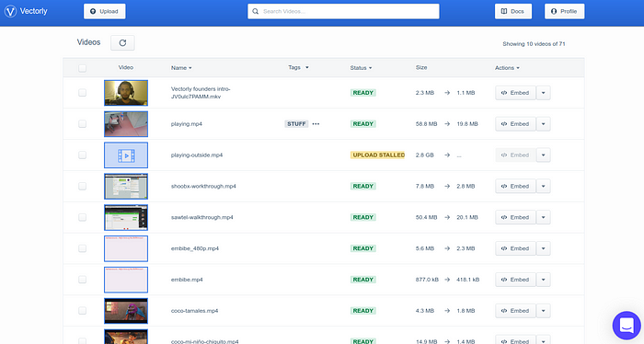Click the UPLOAD STALLED status badge
644x344 pixels.
tap(377, 155)
